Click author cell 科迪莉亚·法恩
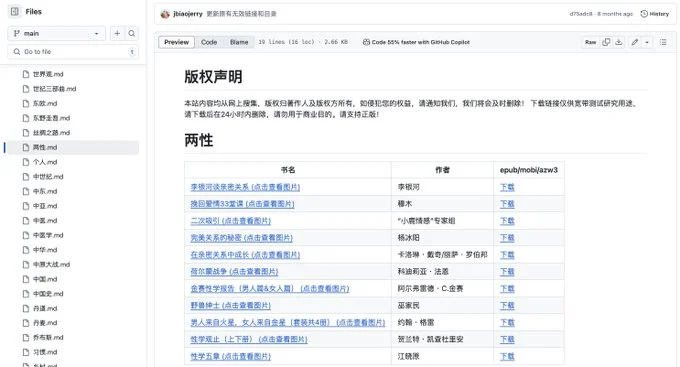Image resolution: width=680 pixels, height=367 pixels. coord(442,272)
